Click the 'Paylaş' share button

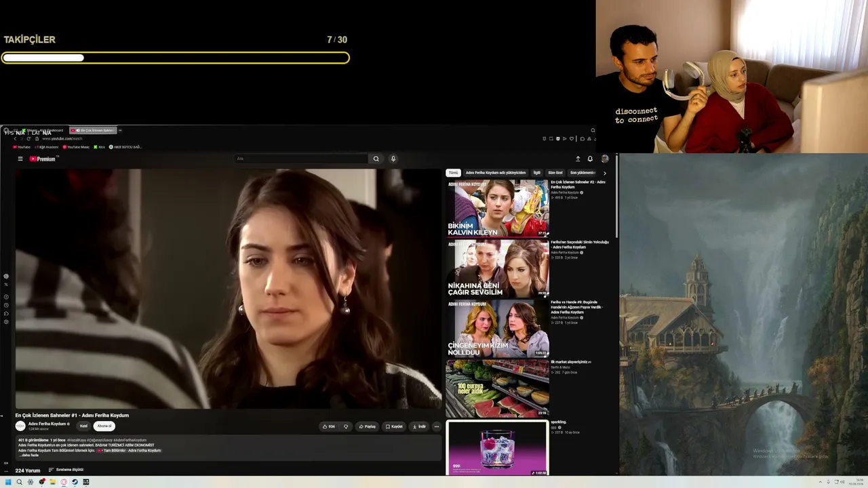[367, 426]
